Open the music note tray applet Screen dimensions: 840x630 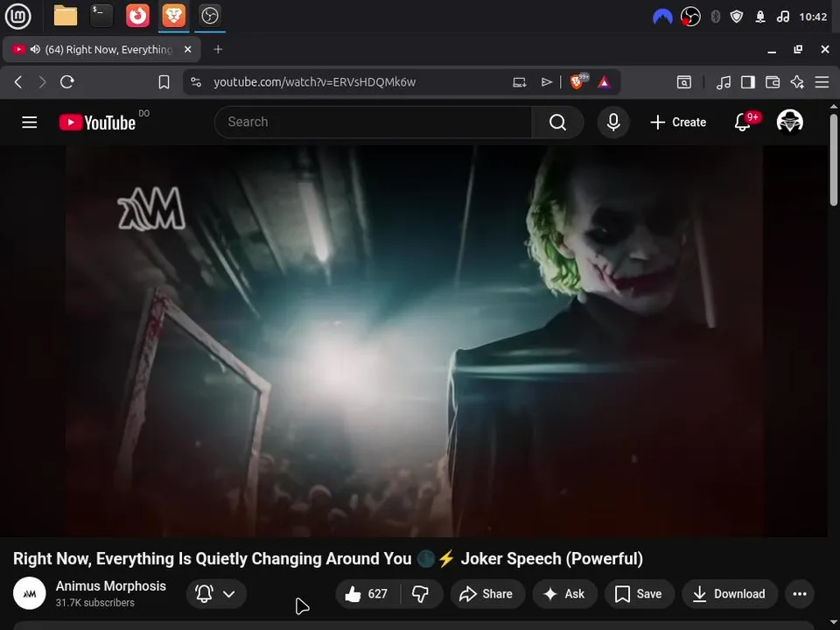coord(782,17)
